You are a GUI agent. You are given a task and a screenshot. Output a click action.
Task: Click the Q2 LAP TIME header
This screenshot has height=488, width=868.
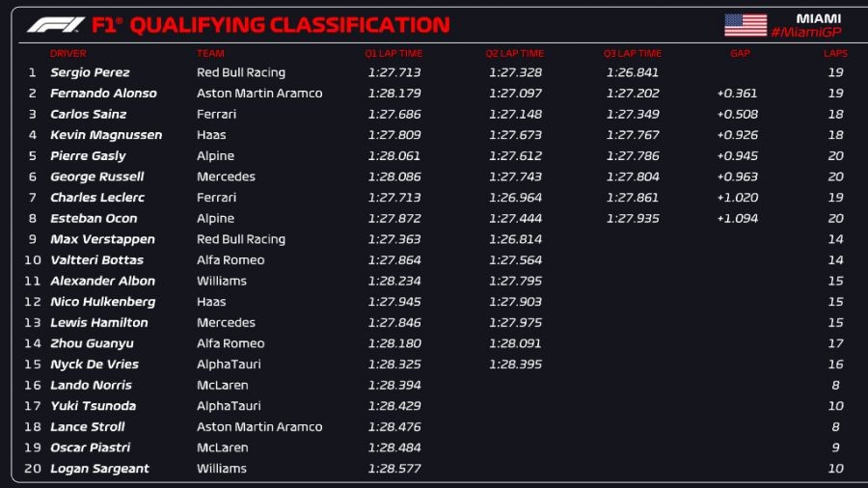[x=515, y=54]
